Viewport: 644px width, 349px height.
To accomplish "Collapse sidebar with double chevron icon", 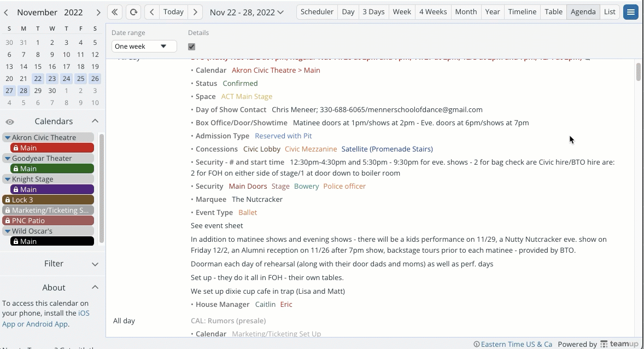I will click(115, 12).
